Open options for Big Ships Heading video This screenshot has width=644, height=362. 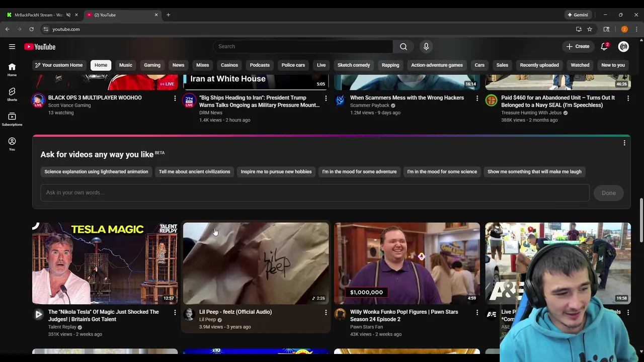point(326,98)
